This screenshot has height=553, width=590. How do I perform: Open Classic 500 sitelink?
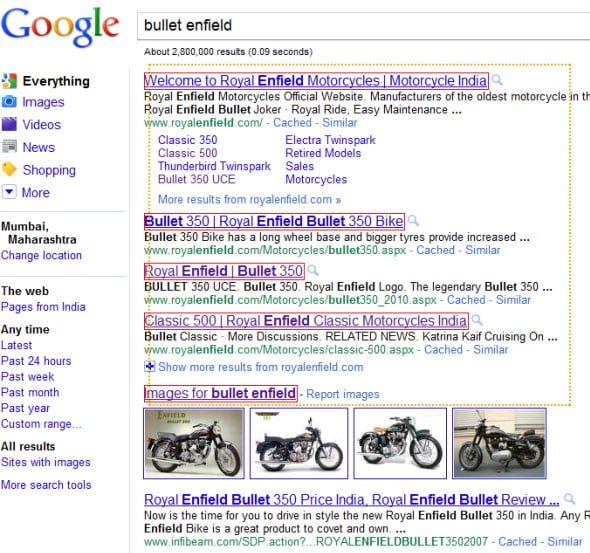[188, 153]
